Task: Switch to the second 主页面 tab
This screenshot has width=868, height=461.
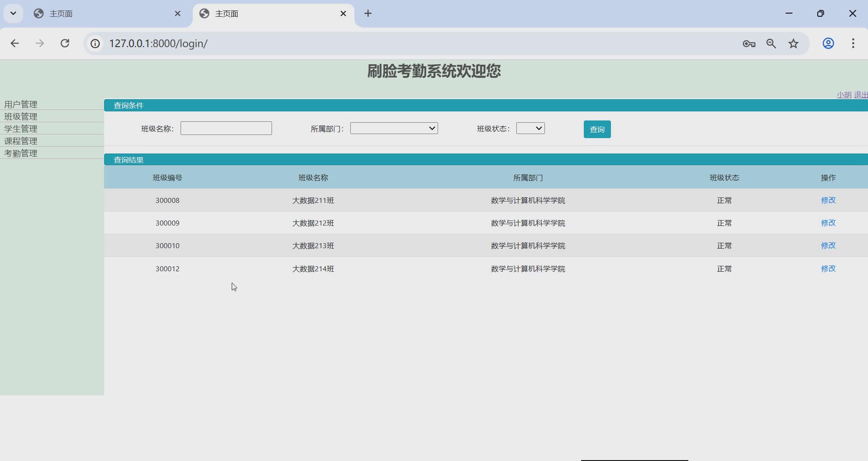Action: coord(253,14)
